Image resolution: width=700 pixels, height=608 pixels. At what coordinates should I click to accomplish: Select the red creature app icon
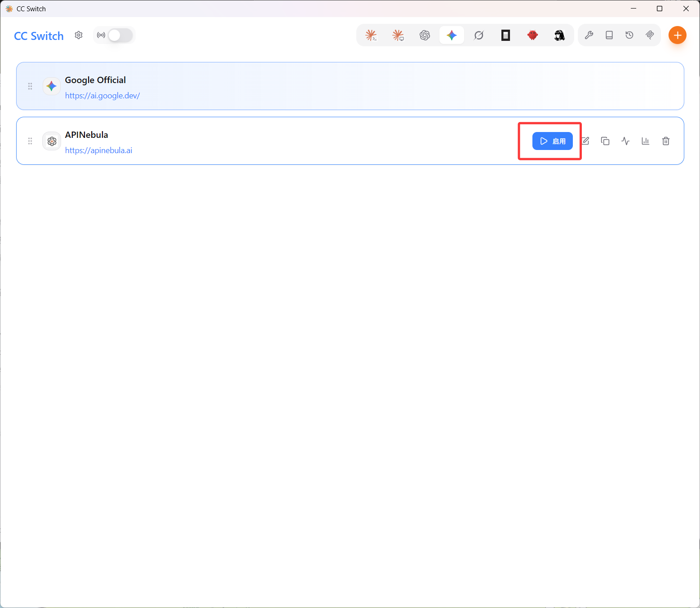533,35
